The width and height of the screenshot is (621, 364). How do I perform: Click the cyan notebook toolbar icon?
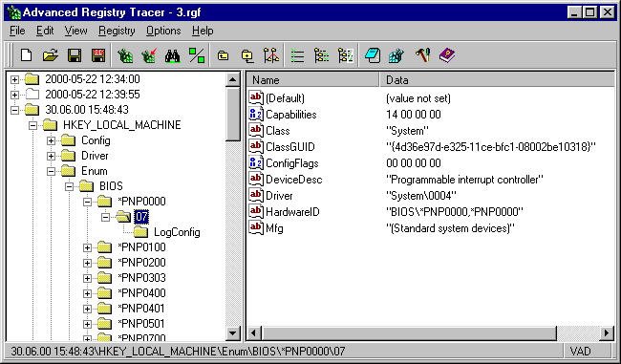[x=373, y=55]
